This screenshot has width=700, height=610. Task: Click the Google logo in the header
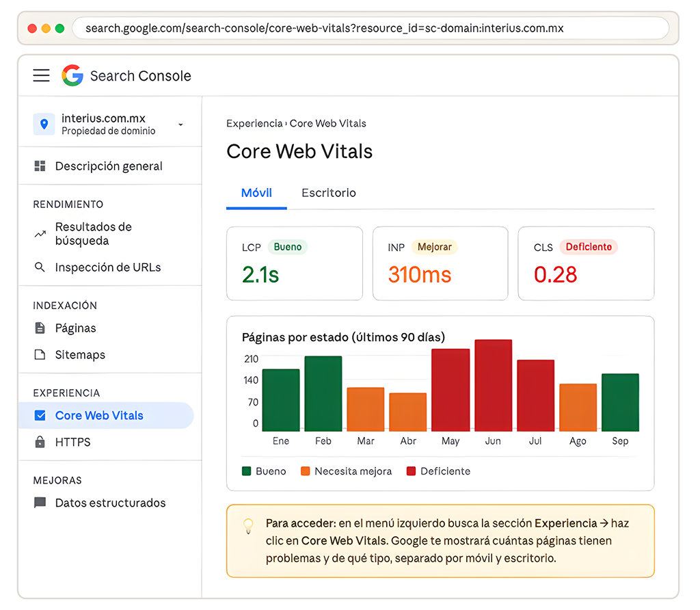coord(72,76)
